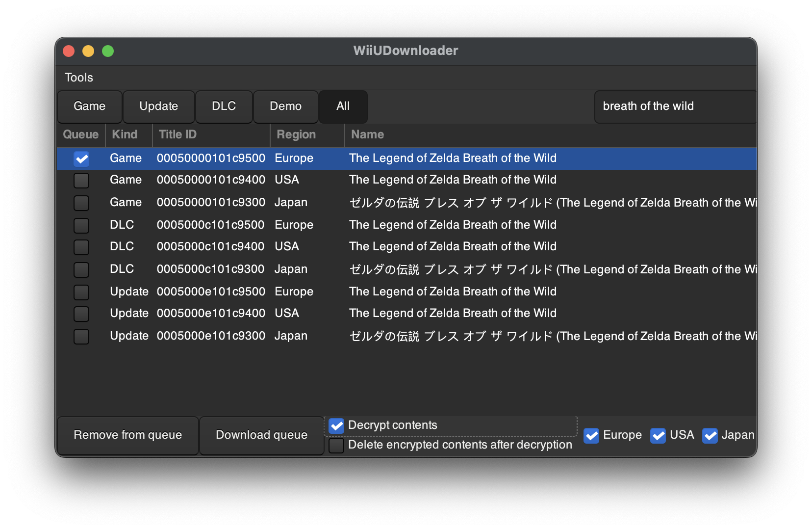
Task: Select title ID 00050000101c9500 cell
Action: pyautogui.click(x=211, y=158)
